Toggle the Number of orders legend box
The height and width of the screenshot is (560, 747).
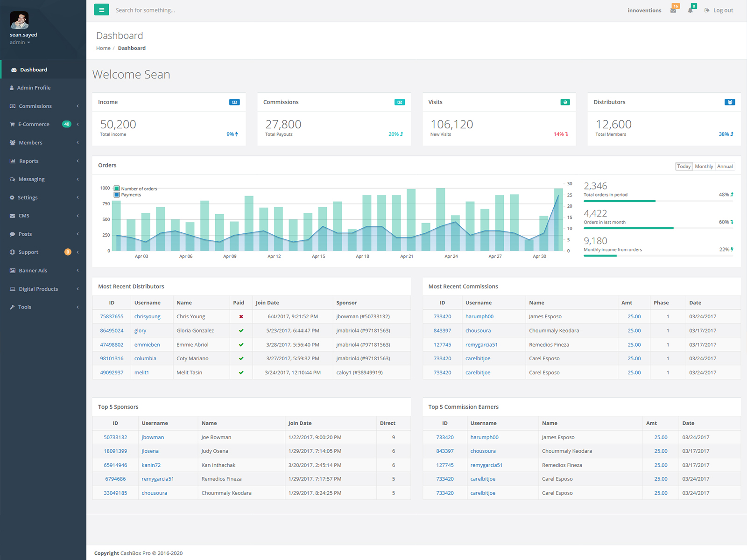click(117, 189)
